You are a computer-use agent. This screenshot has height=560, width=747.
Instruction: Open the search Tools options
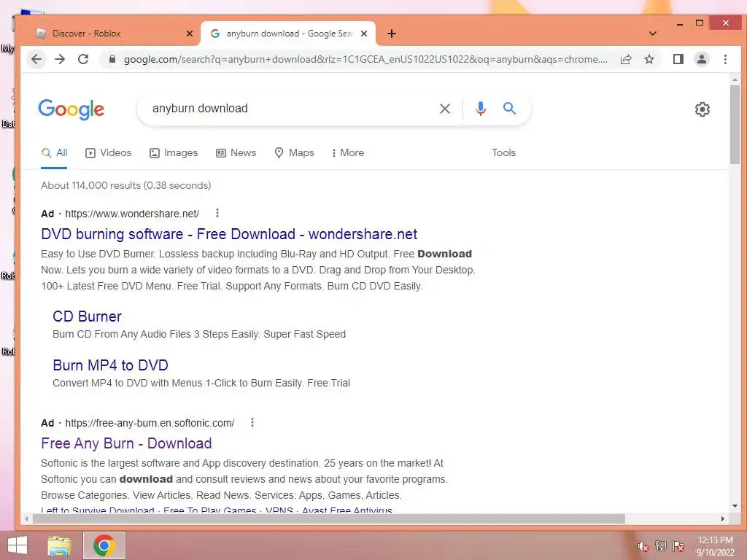coord(503,153)
